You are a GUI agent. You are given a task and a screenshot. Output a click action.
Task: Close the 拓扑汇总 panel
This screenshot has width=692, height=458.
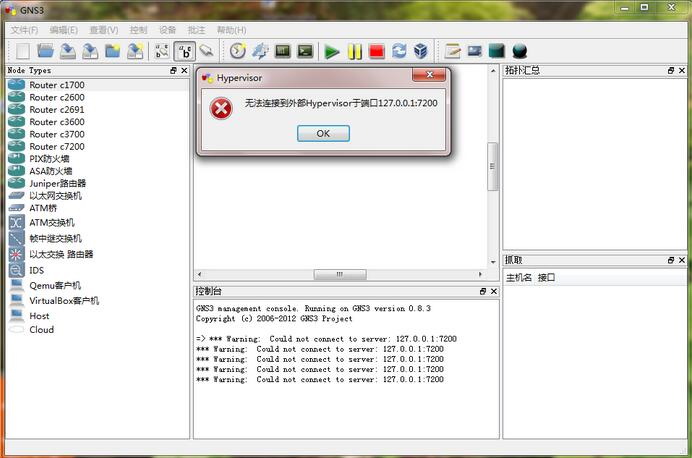682,71
